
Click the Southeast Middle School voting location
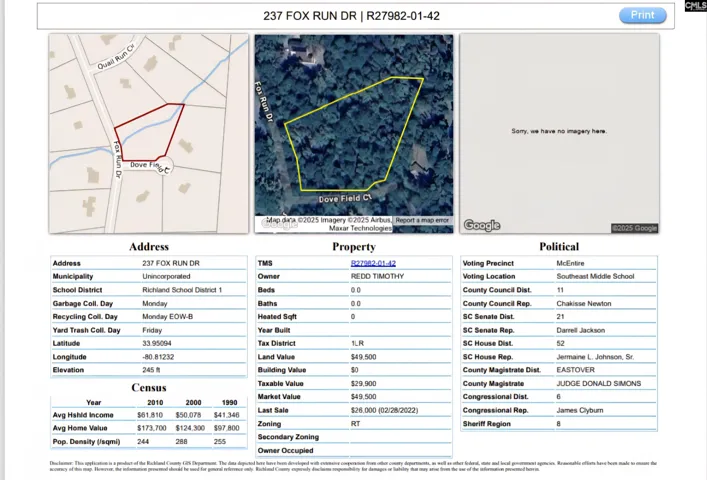[595, 276]
